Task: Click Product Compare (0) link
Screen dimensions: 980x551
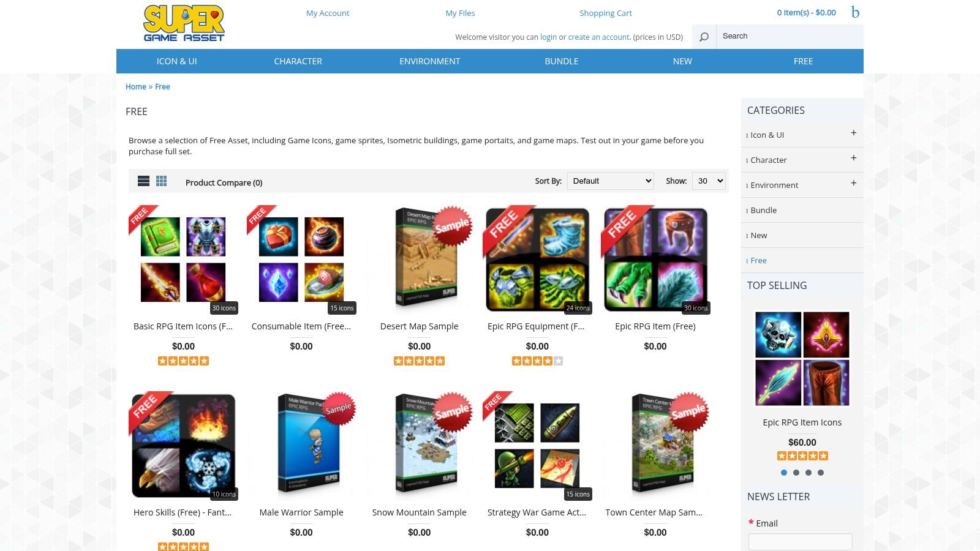Action: [x=224, y=182]
